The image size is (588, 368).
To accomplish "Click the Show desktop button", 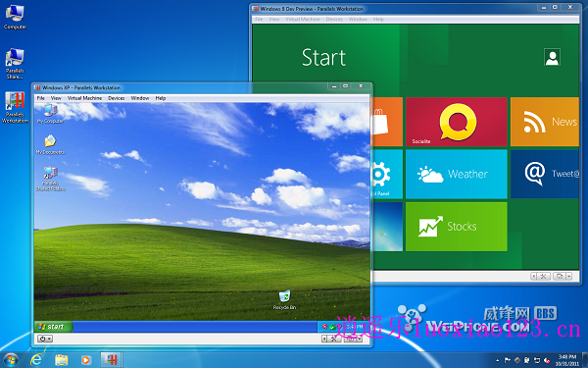I will 585,360.
